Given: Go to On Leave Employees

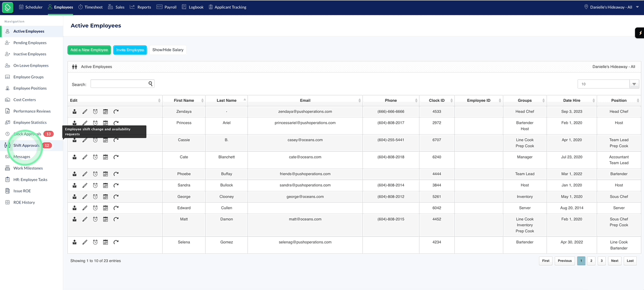Looking at the screenshot, I should pos(31,66).
